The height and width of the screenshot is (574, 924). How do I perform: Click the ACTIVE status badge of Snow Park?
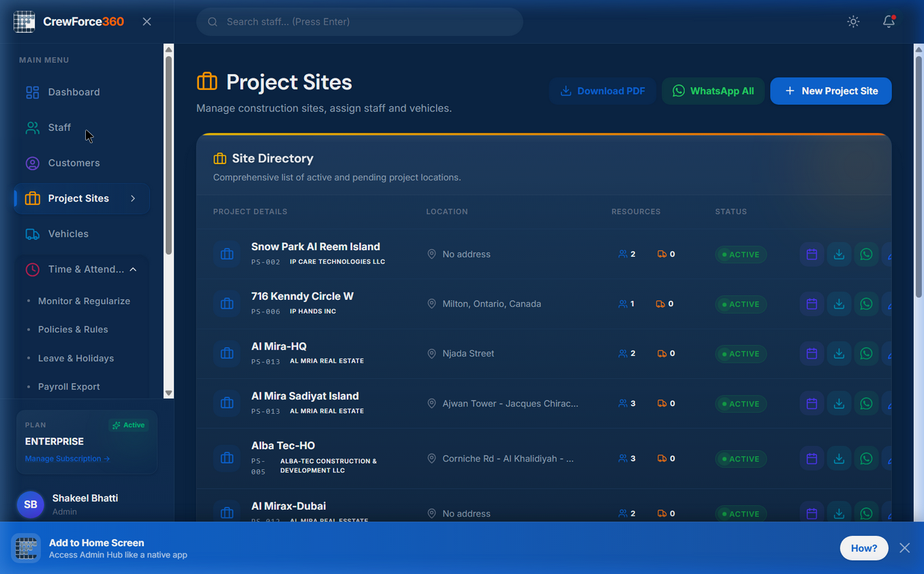click(x=741, y=254)
